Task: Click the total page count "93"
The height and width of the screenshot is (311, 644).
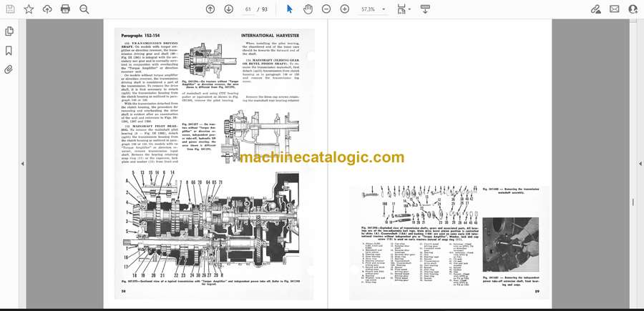Action: pos(264,9)
